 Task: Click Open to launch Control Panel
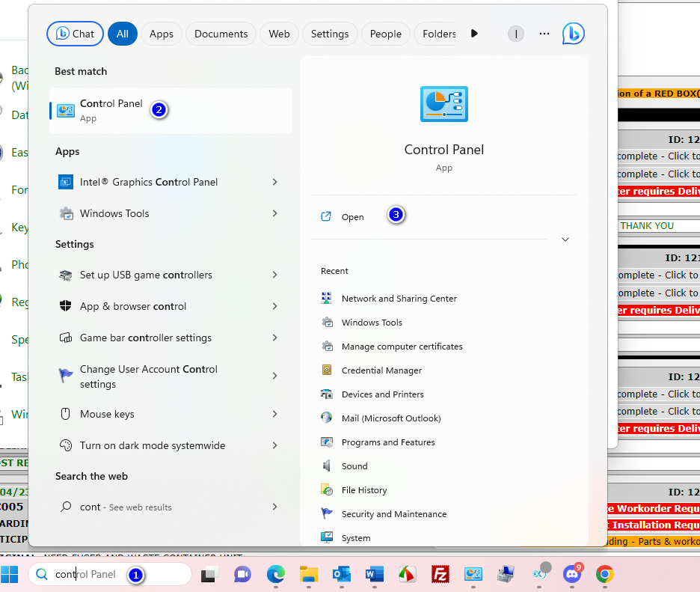tap(351, 216)
